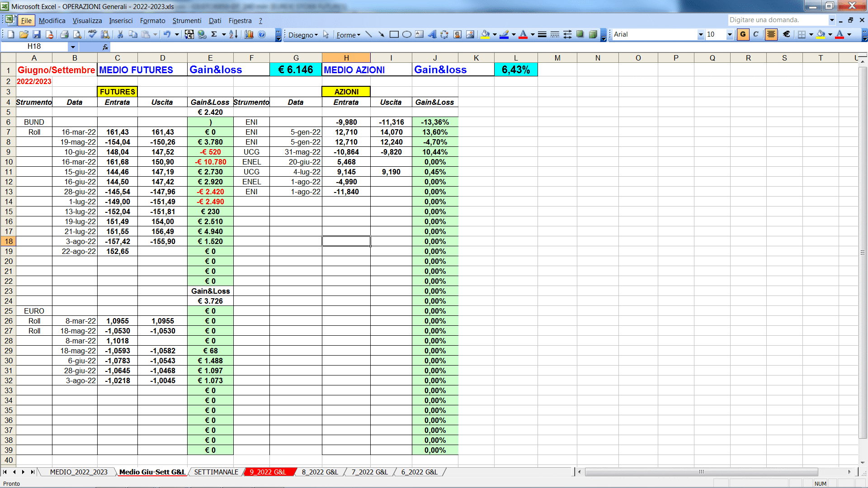
Task: Insert WordArt from the Drawing toolbar
Action: [x=432, y=34]
